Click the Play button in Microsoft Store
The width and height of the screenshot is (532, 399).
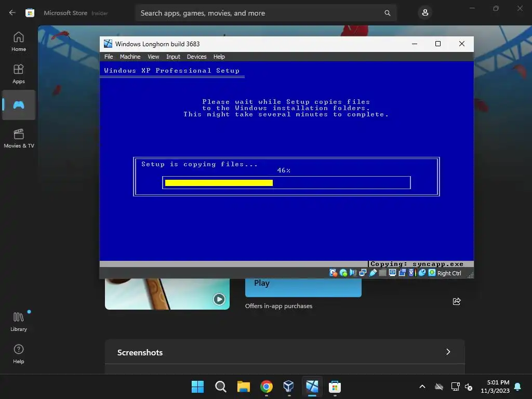(x=303, y=287)
